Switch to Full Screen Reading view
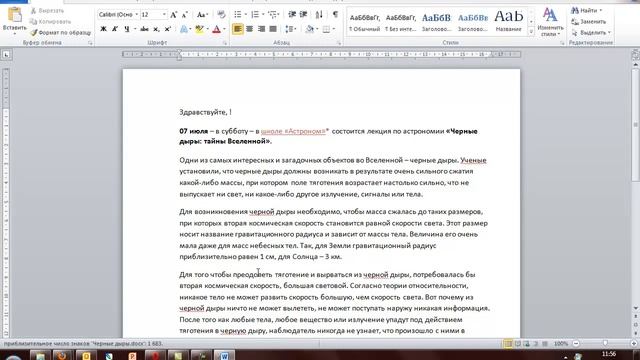 (518, 344)
